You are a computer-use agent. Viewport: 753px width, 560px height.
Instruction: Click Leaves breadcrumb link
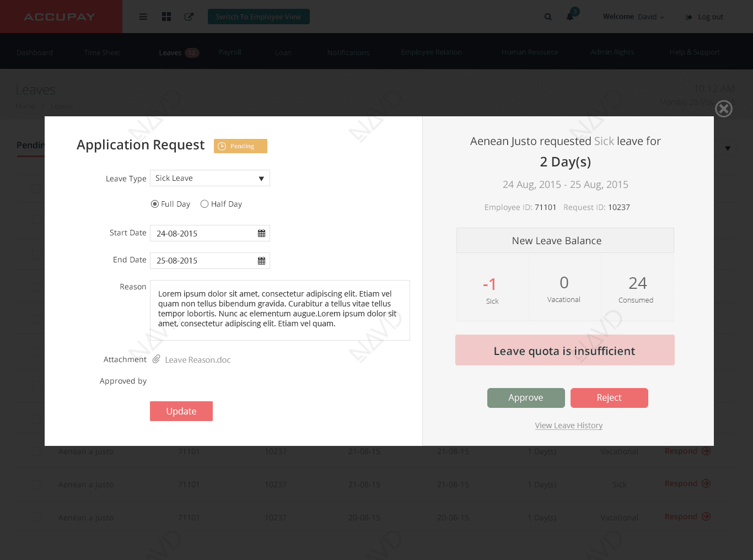(62, 106)
